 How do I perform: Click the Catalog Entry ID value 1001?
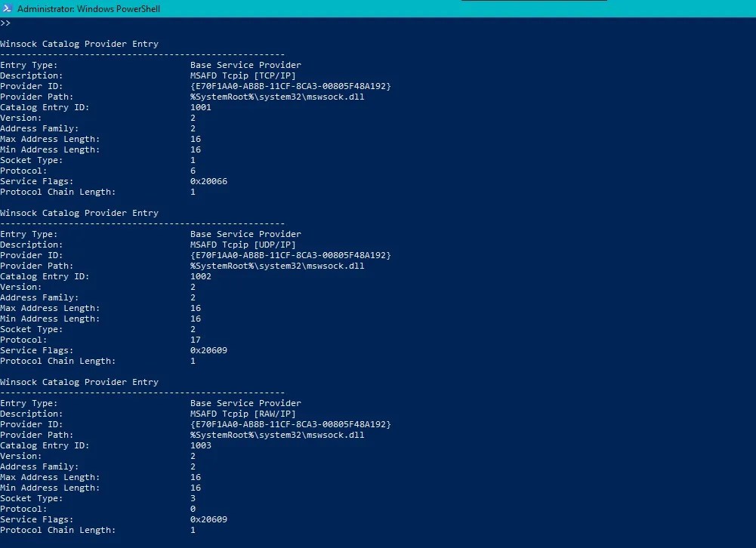(x=200, y=107)
